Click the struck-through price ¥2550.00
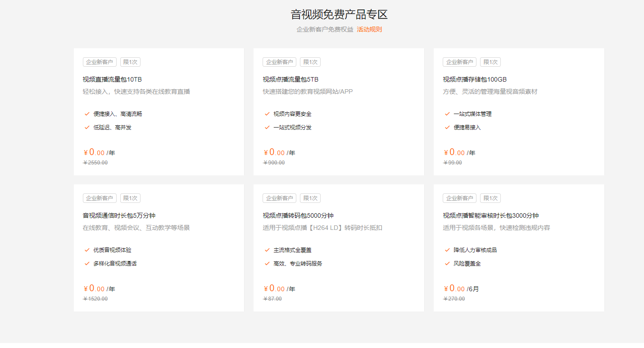 click(95, 163)
